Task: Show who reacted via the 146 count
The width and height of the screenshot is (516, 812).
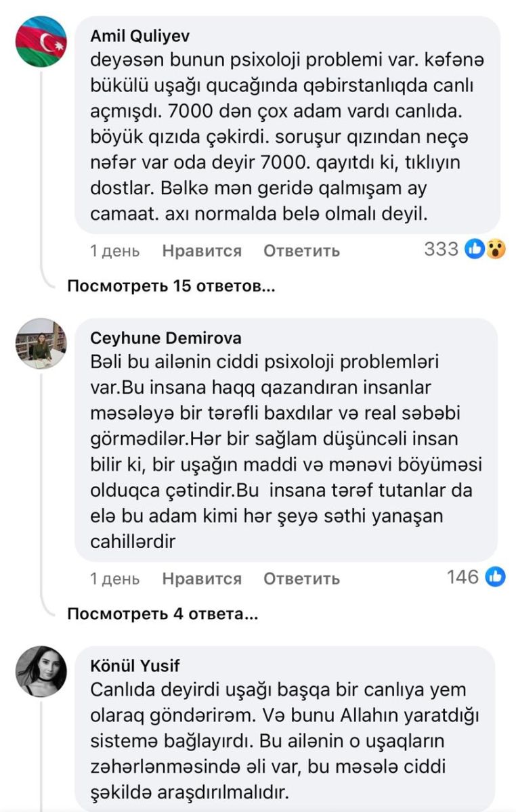Action: (463, 577)
